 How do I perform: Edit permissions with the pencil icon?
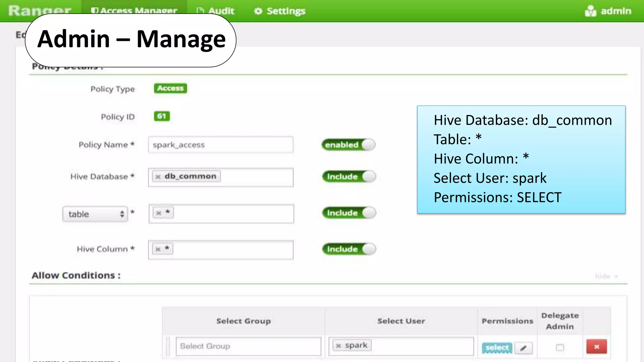524,348
